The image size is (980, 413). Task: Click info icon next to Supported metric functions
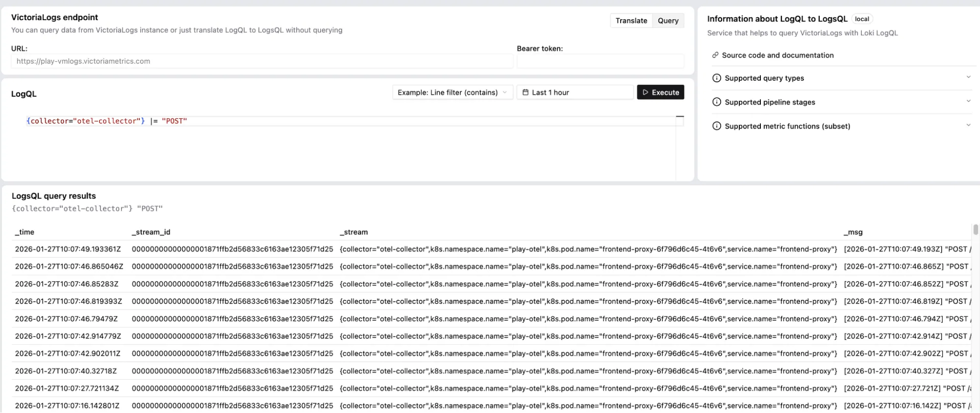tap(716, 127)
